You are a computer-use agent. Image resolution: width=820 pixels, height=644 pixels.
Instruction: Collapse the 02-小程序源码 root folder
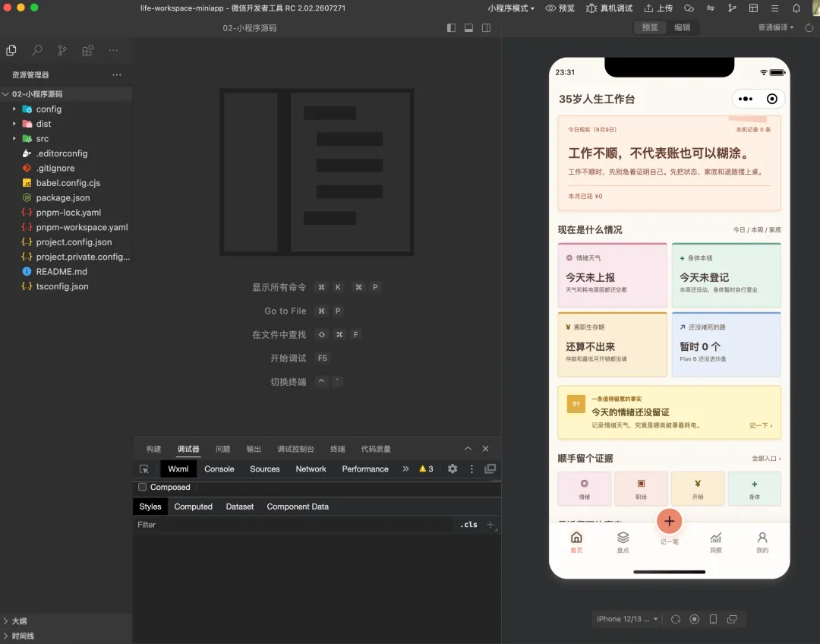(66, 94)
